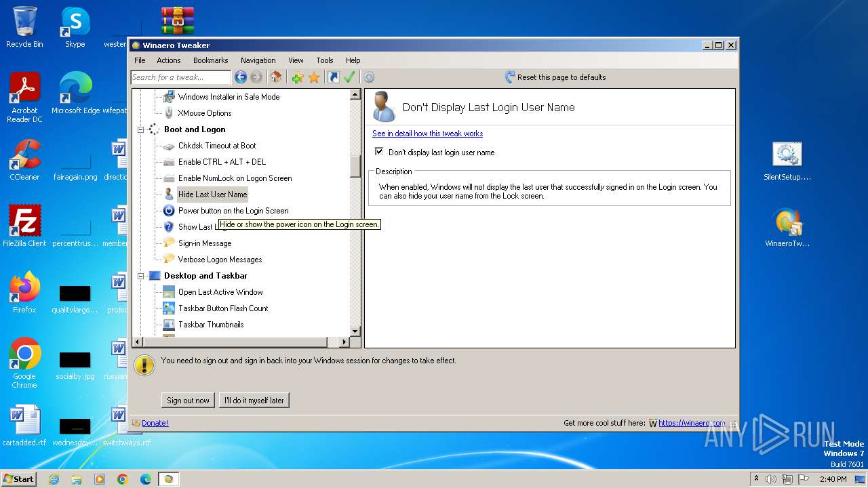Select Chkdsk Timeout at Boot icon
The image size is (868, 488).
tap(169, 146)
